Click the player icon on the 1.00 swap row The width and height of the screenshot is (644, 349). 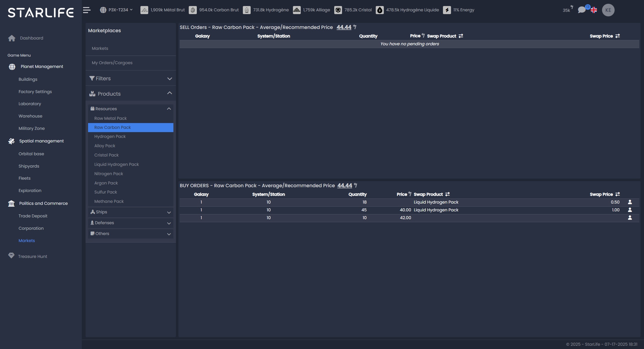[630, 210]
